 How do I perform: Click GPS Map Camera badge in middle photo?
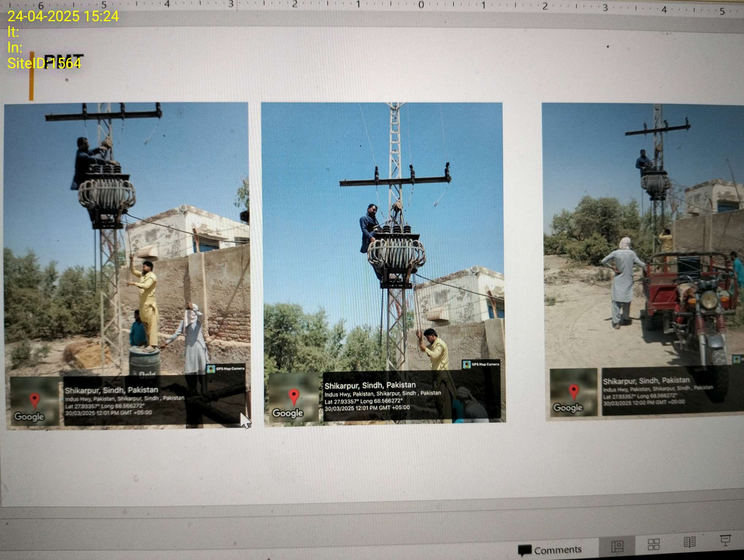481,364
